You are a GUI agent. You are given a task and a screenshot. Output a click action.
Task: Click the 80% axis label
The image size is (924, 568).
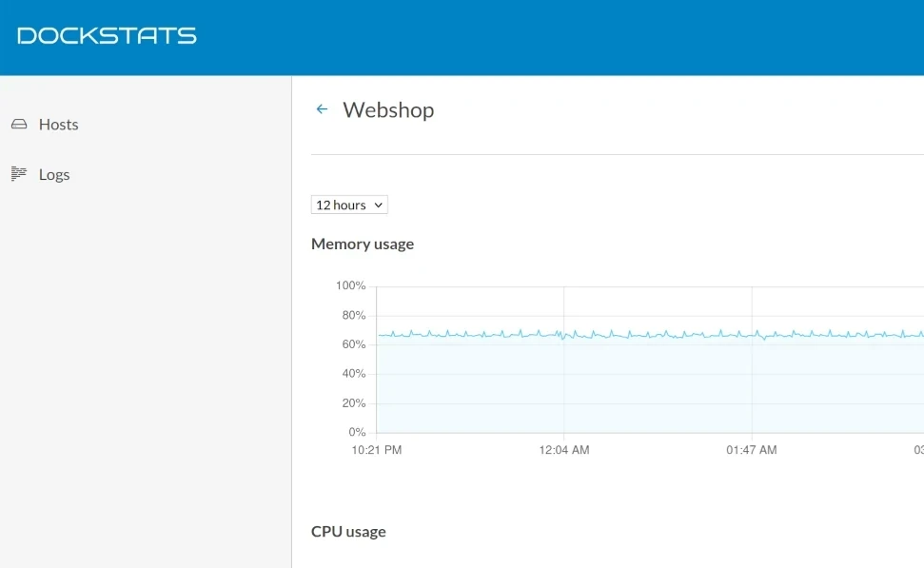354,315
